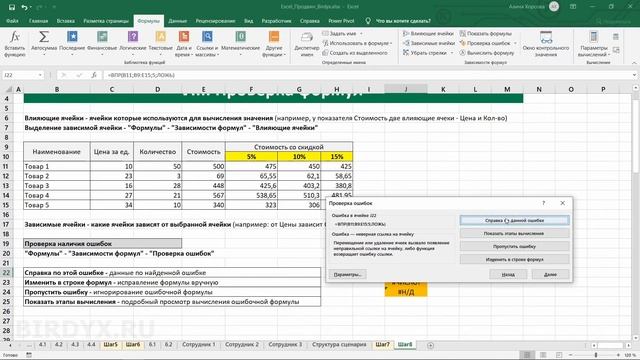Add a new sheet with plus button
640x360 pixels.
pos(430,345)
